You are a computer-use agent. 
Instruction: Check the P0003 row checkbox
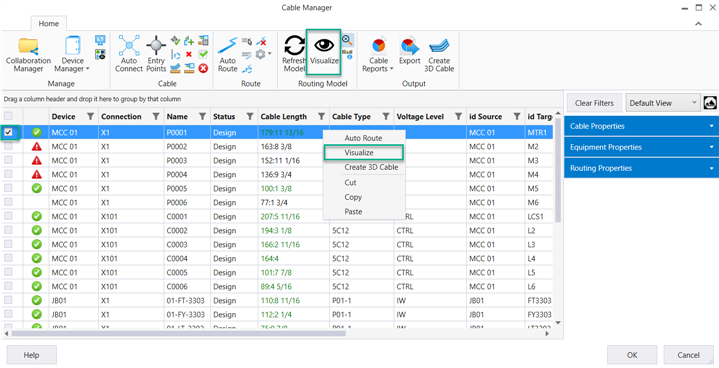coord(8,160)
